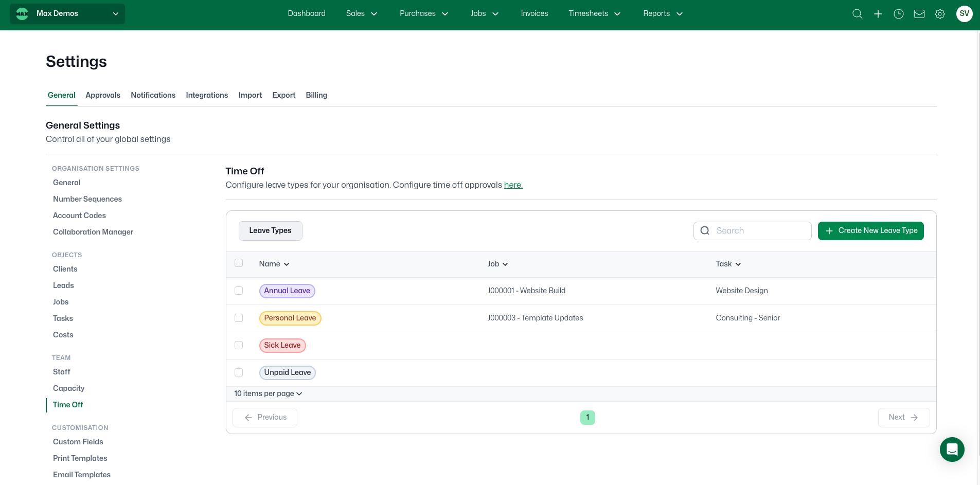Go to Dashboard

click(307, 14)
